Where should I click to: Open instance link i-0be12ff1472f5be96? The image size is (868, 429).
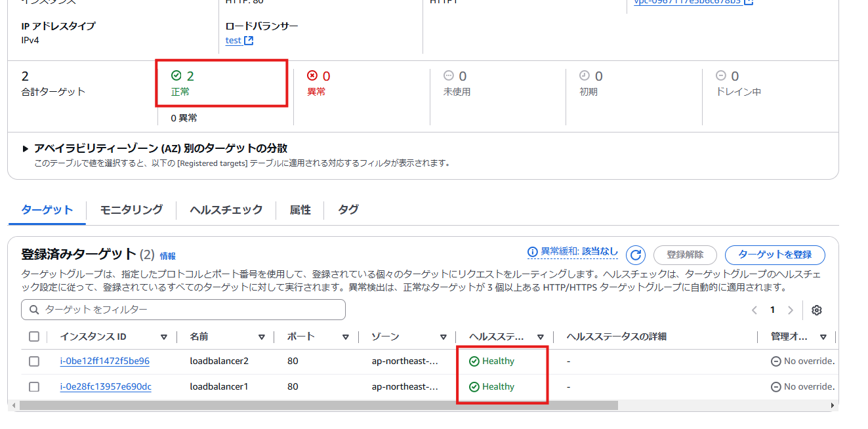pos(105,361)
